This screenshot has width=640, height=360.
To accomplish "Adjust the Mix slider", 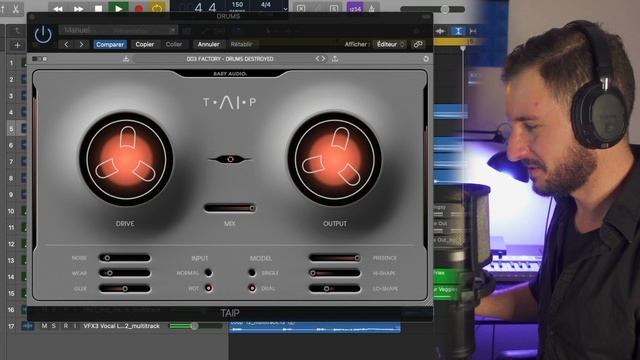I will (230, 208).
